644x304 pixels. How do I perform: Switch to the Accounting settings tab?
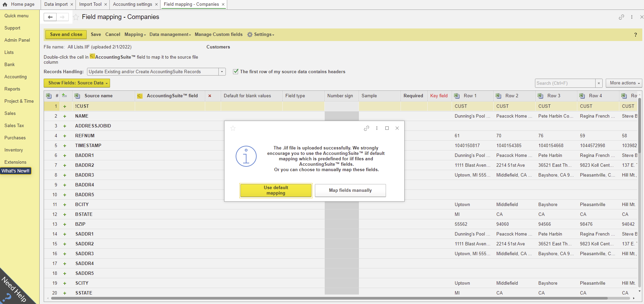132,4
